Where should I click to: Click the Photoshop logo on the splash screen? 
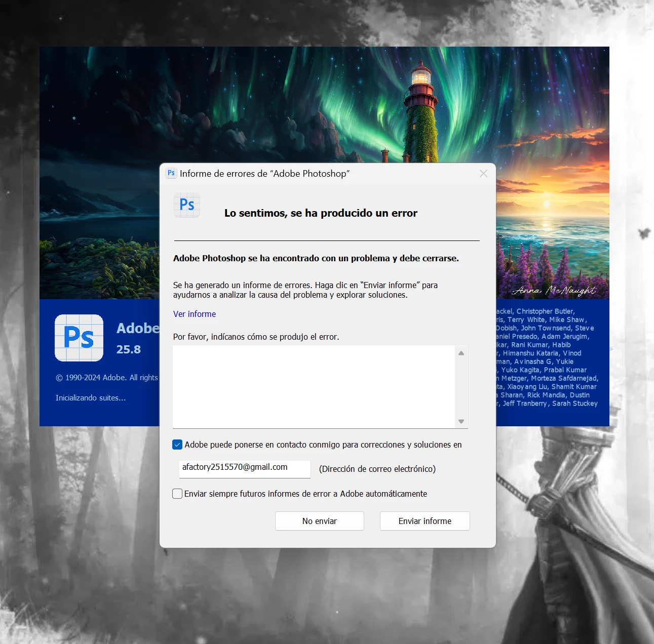click(79, 338)
